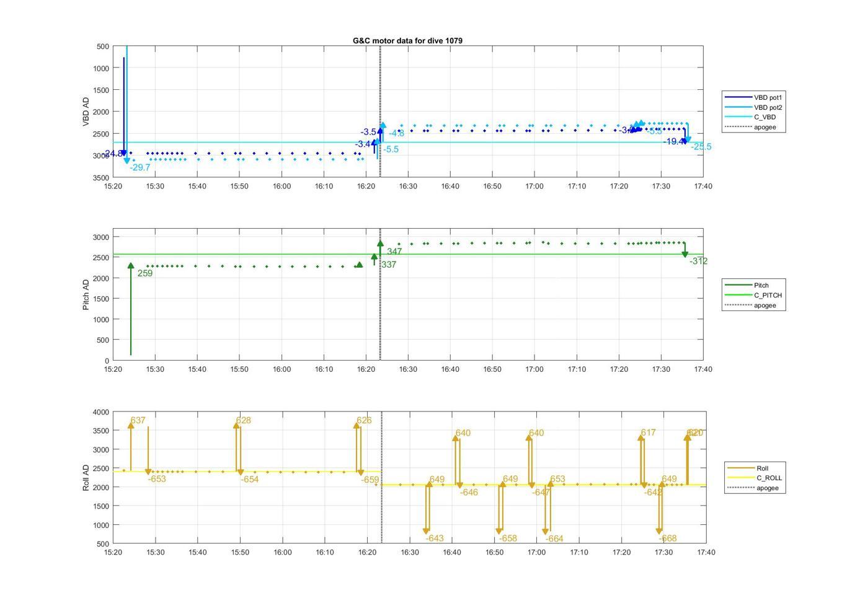Click the 'VBD AD' y-axis label

pos(86,112)
